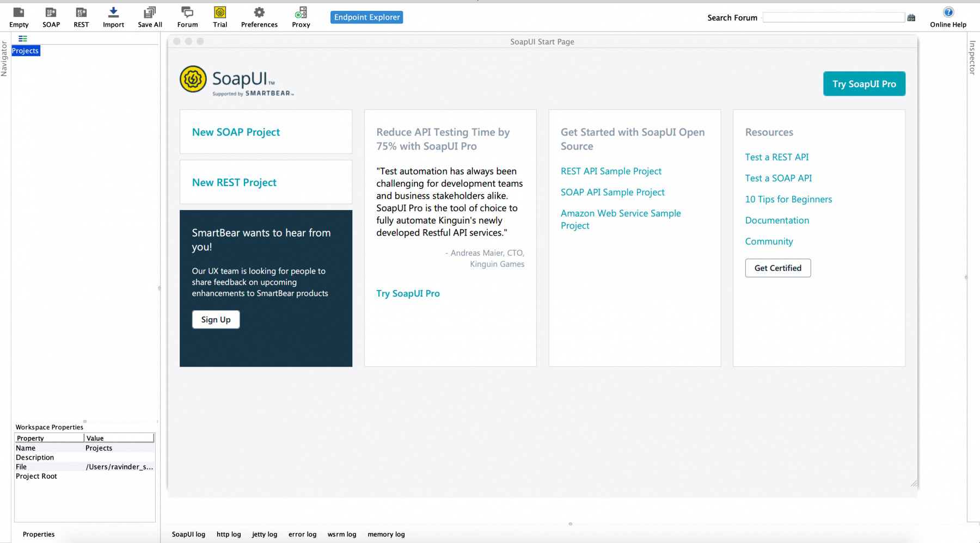Click the Endpoint Explorer button
This screenshot has height=543, width=980.
(x=366, y=17)
